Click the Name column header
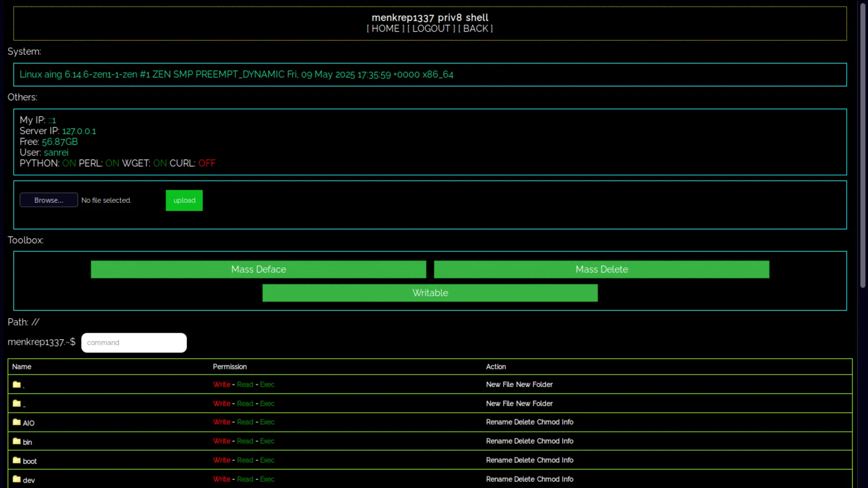 tap(22, 367)
